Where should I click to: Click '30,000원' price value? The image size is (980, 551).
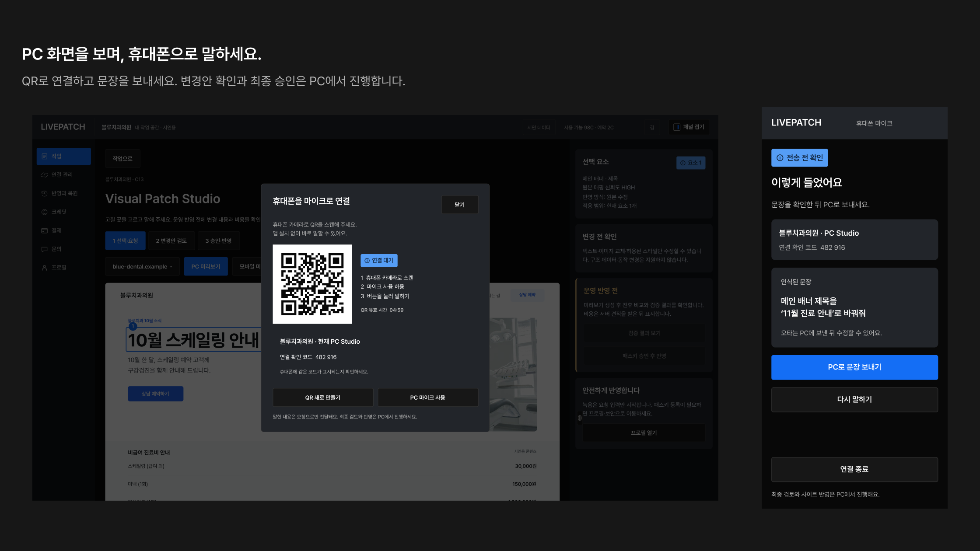click(525, 466)
